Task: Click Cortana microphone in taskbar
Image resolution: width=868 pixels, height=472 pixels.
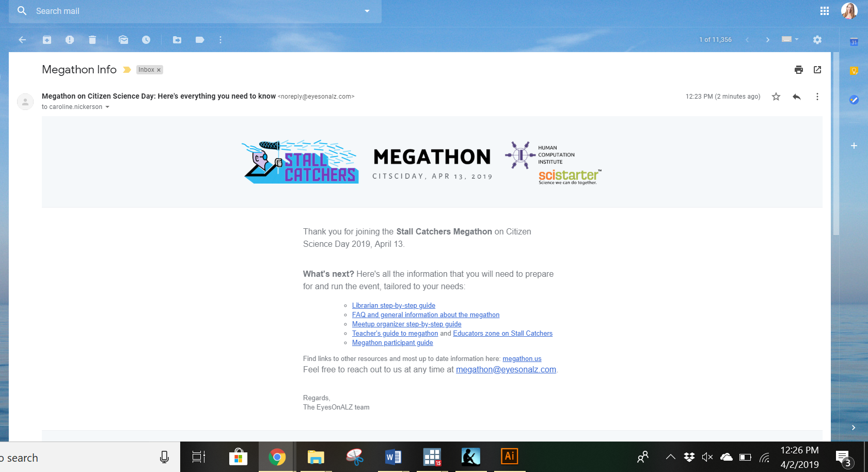Action: [x=164, y=457]
